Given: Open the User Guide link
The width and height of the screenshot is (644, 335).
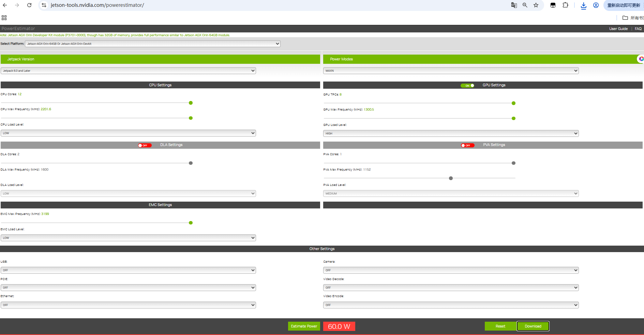Looking at the screenshot, I should click(x=618, y=29).
